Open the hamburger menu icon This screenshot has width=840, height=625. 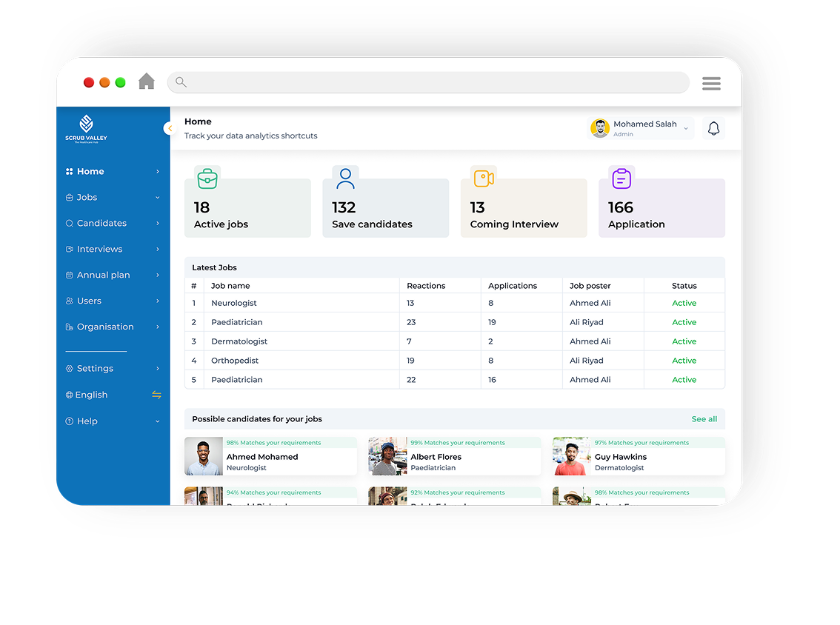pyautogui.click(x=711, y=83)
